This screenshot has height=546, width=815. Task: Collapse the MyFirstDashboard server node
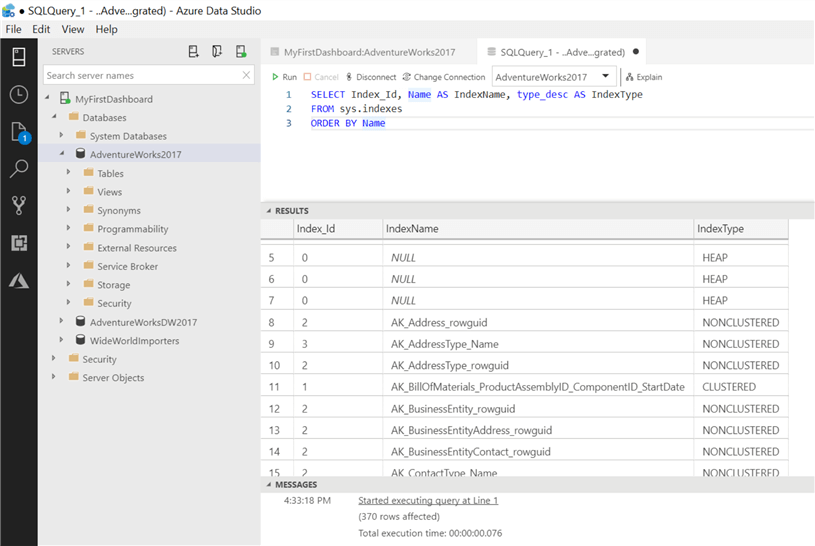48,98
